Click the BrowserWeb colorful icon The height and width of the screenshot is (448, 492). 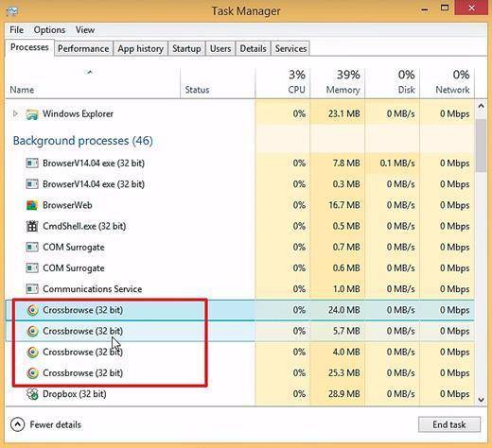(32, 205)
